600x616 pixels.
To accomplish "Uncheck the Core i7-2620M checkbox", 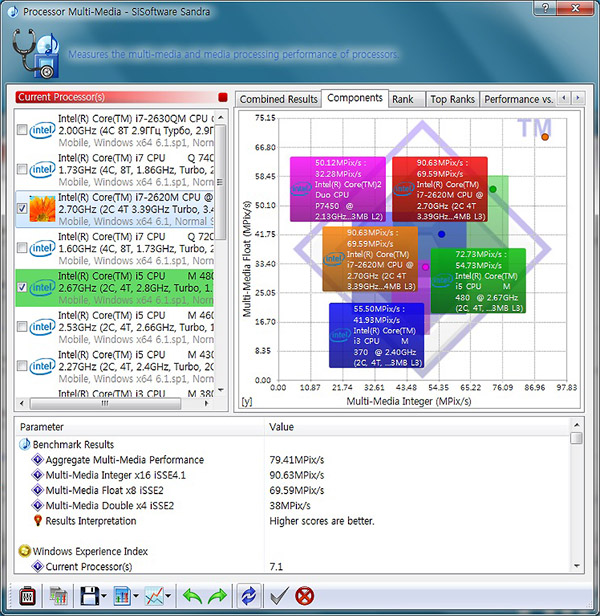I will [x=22, y=209].
